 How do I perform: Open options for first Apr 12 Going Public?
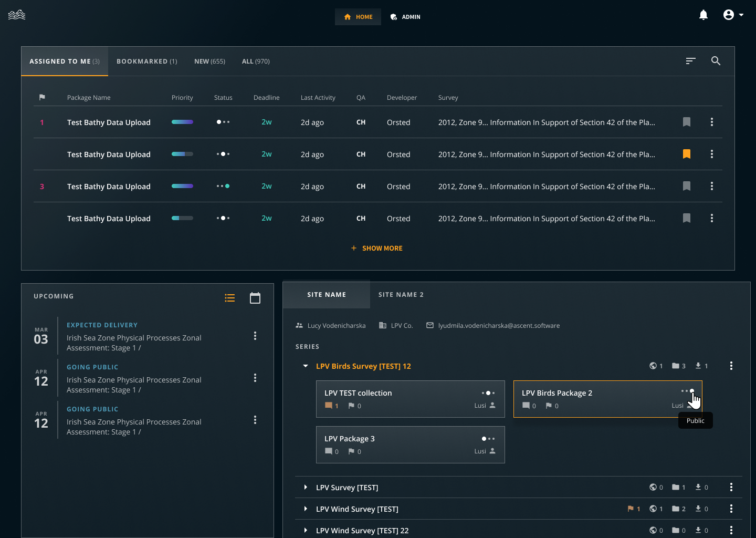click(x=255, y=378)
